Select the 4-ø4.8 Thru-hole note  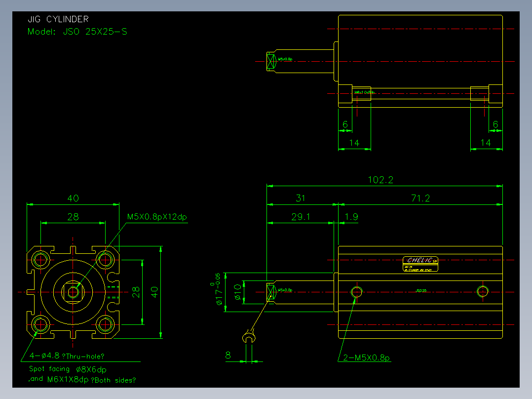point(67,356)
